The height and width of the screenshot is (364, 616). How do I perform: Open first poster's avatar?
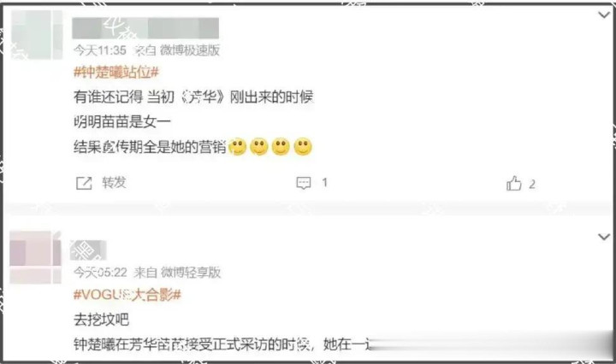coord(37,35)
